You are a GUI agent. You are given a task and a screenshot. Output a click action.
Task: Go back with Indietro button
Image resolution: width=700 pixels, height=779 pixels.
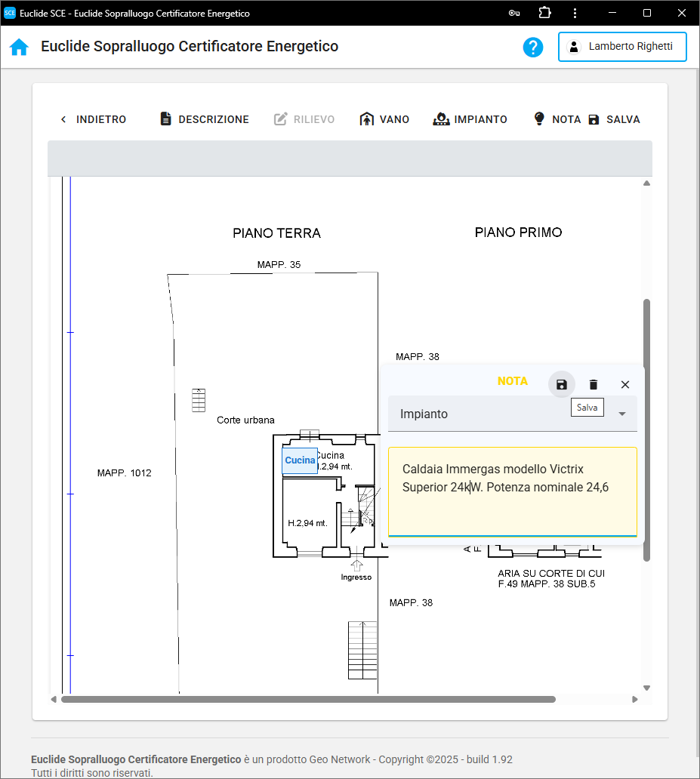pyautogui.click(x=93, y=119)
